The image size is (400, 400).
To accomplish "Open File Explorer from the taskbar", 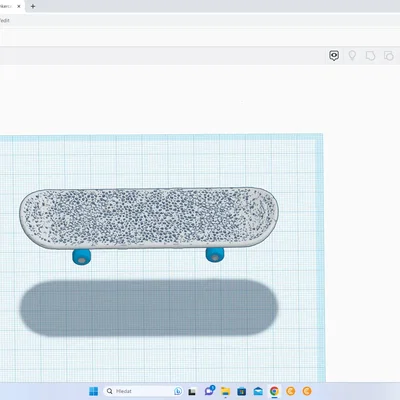I will tap(226, 391).
